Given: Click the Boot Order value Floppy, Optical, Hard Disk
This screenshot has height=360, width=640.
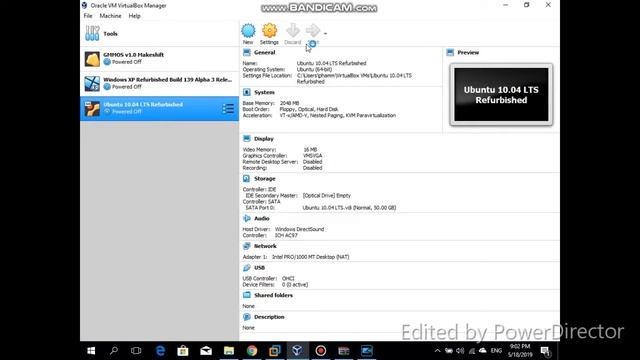Looking at the screenshot, I should click(x=309, y=109).
